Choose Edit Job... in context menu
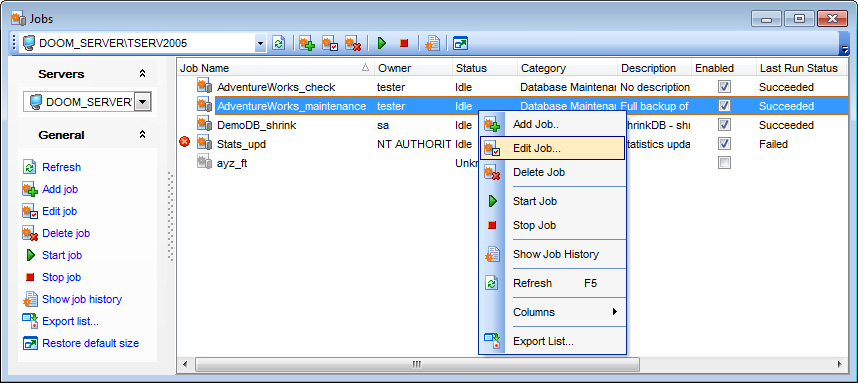858x383 pixels. 553,148
